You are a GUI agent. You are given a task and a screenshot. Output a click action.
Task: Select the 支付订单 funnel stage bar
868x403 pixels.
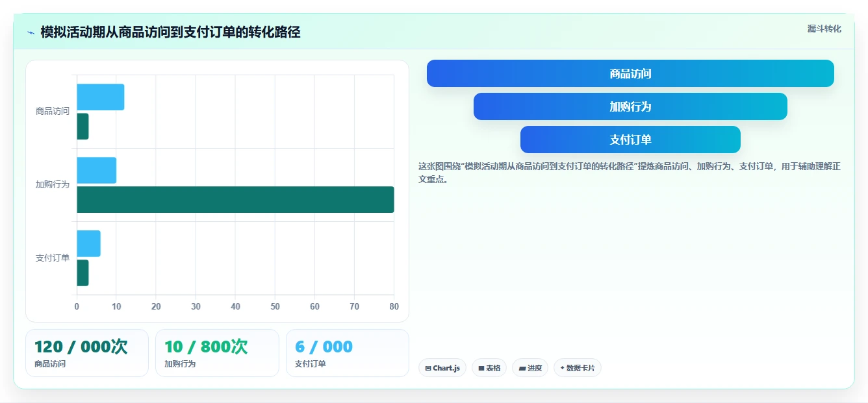pyautogui.click(x=630, y=140)
